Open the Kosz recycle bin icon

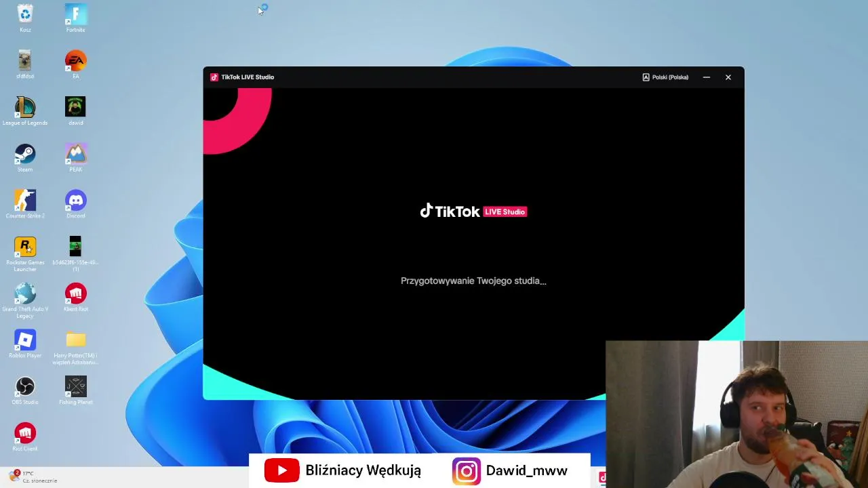[25, 18]
